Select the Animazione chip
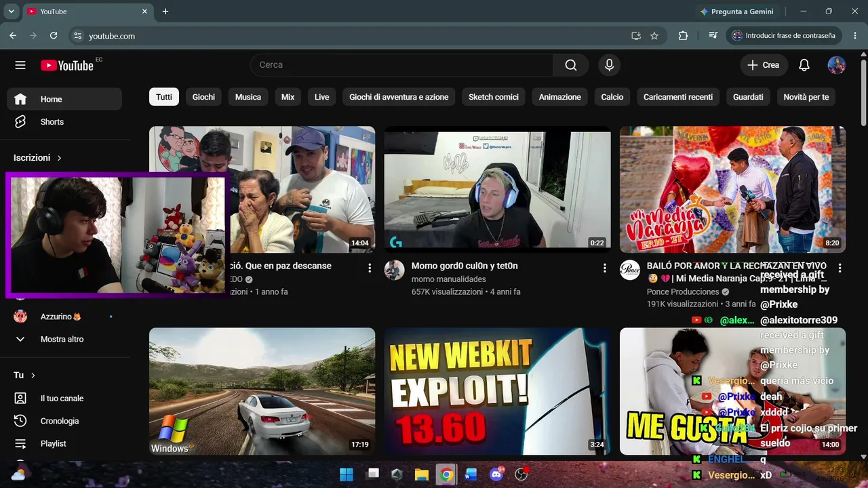Screen dimensions: 868x488 (x=560, y=97)
